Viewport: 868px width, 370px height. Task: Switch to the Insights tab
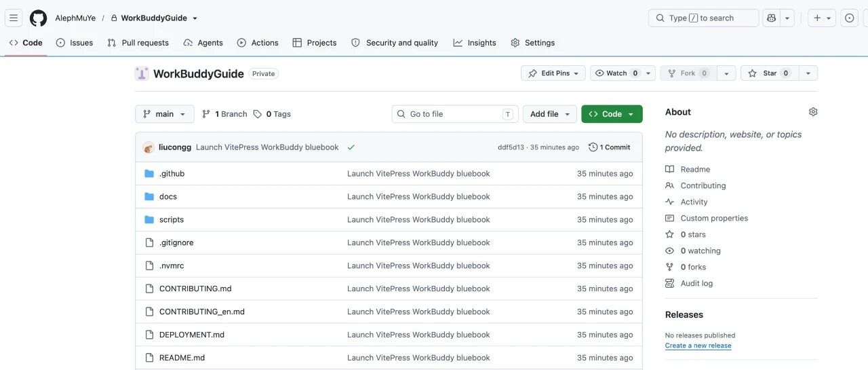(x=475, y=43)
